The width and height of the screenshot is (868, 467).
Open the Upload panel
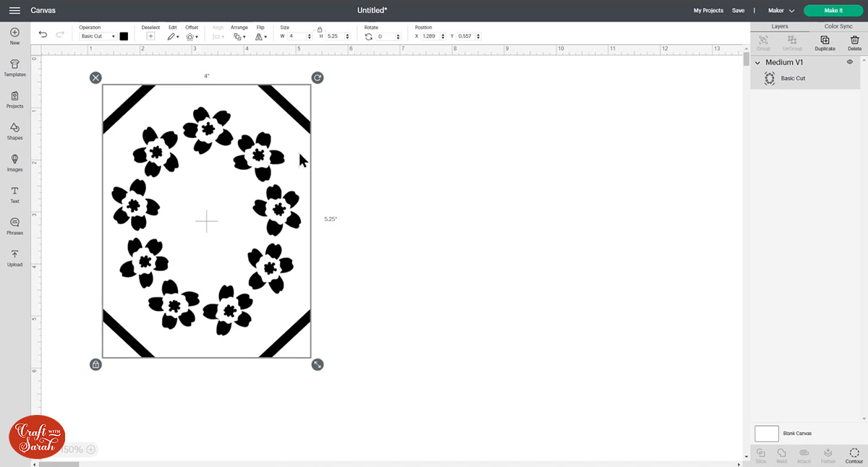14,258
